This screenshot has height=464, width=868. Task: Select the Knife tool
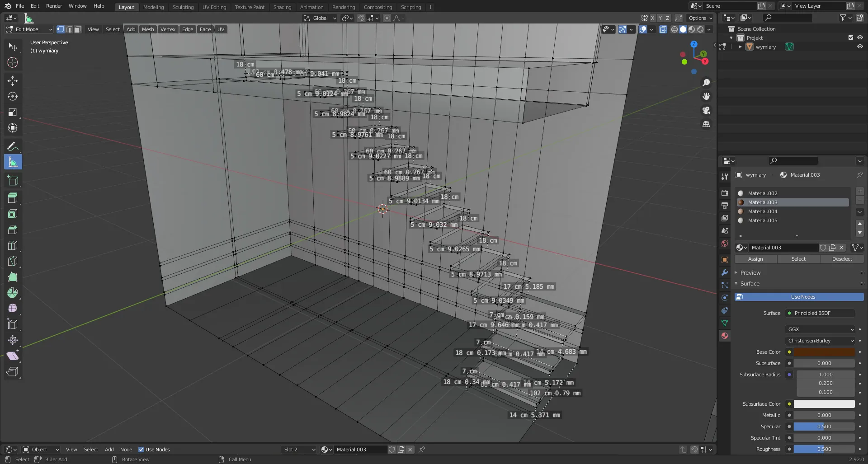click(x=13, y=261)
